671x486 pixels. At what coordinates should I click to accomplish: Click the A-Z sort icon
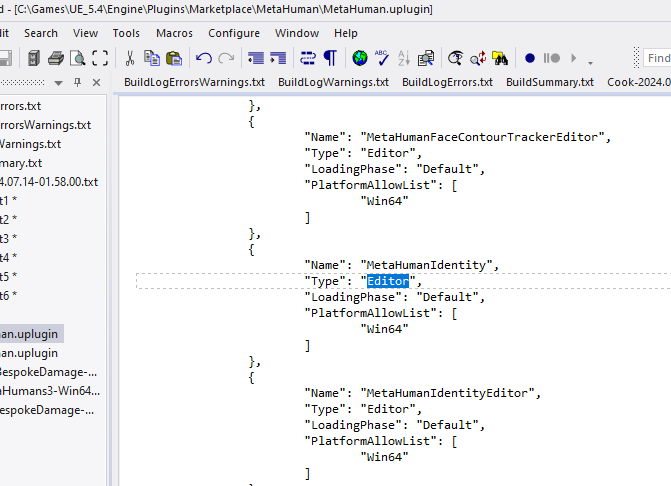click(x=404, y=58)
